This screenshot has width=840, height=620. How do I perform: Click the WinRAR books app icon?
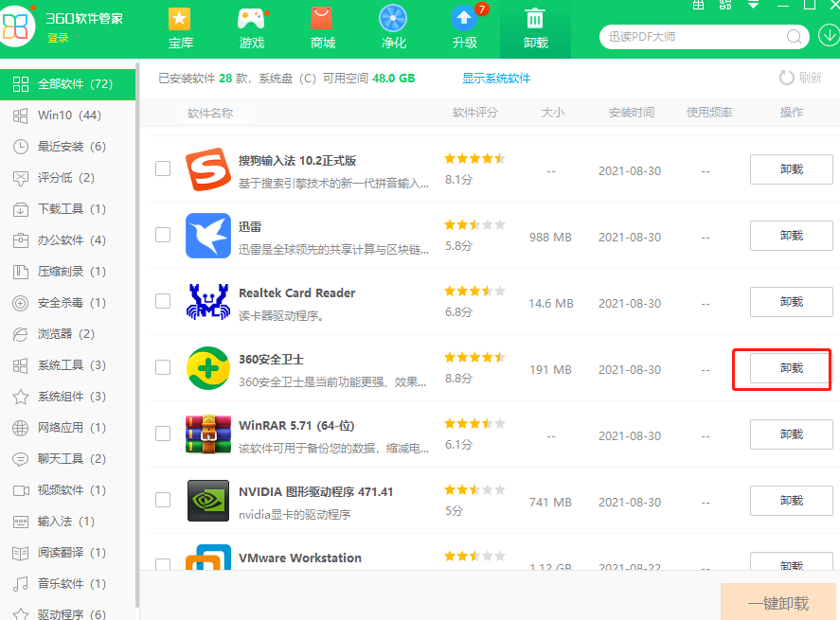pos(208,434)
